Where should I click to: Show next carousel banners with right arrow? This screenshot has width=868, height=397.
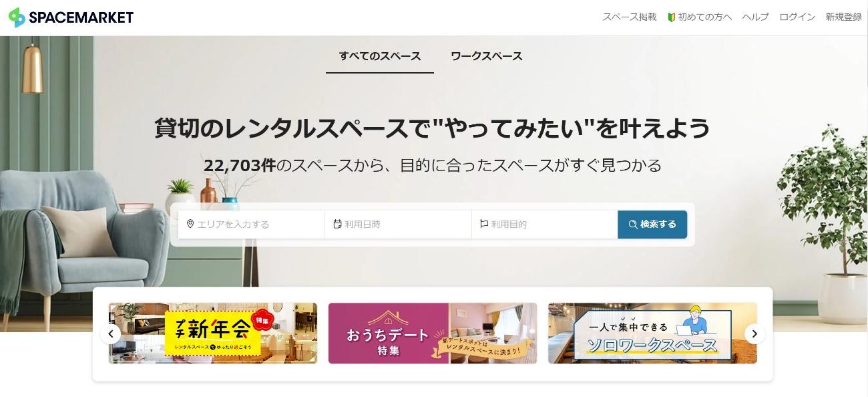tap(754, 334)
